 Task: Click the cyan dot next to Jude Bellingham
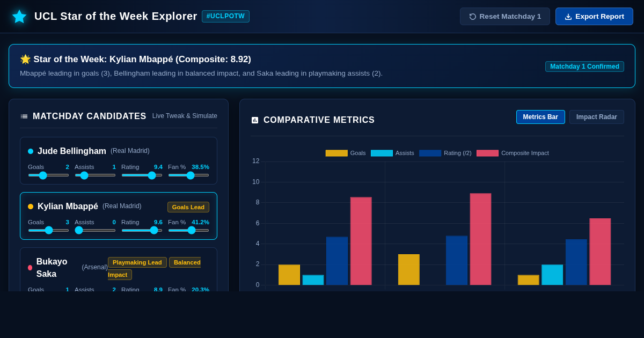click(x=31, y=151)
